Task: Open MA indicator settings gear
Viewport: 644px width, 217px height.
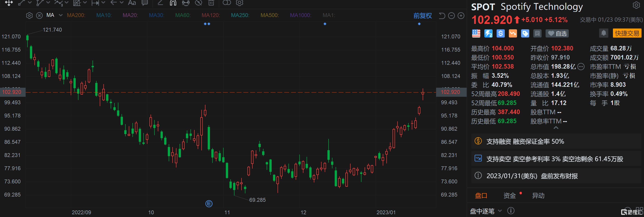Action: (x=29, y=15)
